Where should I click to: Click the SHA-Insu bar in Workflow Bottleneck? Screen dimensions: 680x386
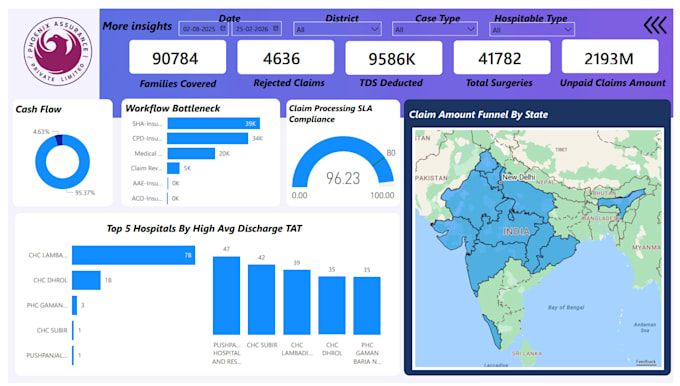tap(213, 124)
